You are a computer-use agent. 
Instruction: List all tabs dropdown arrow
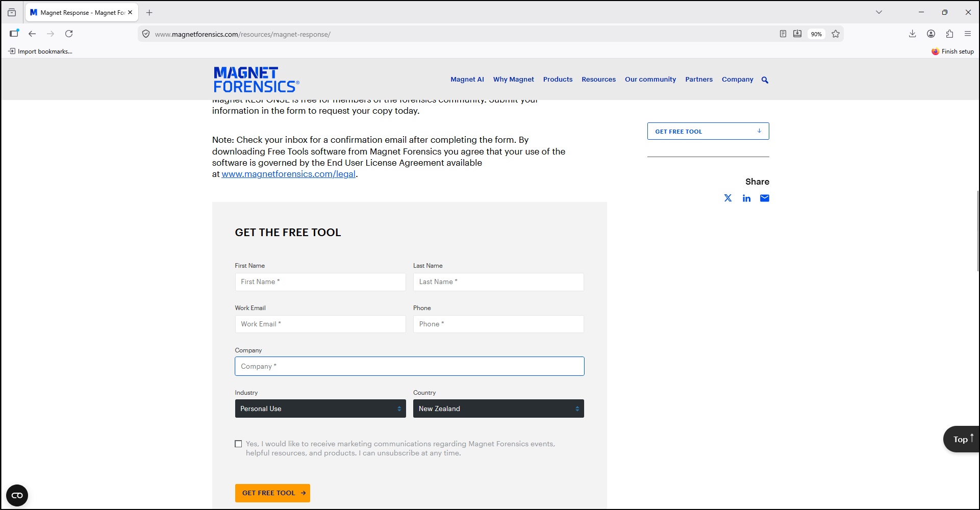pos(879,12)
